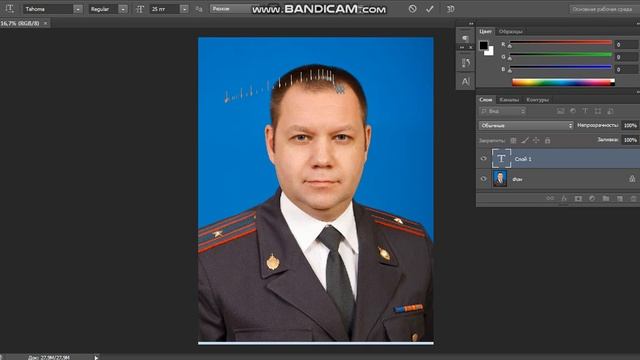Select the 16,7% (RGB/8) document tab

tap(20, 23)
